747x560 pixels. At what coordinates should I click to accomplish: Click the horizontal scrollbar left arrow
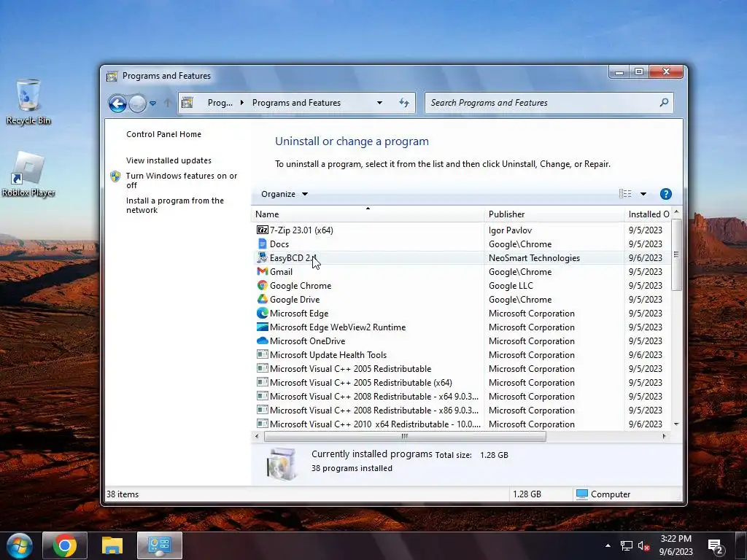pyautogui.click(x=257, y=436)
